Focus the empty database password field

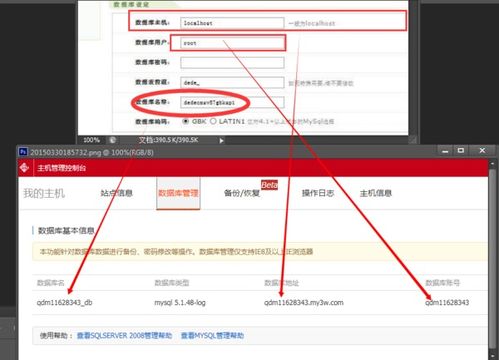232,62
